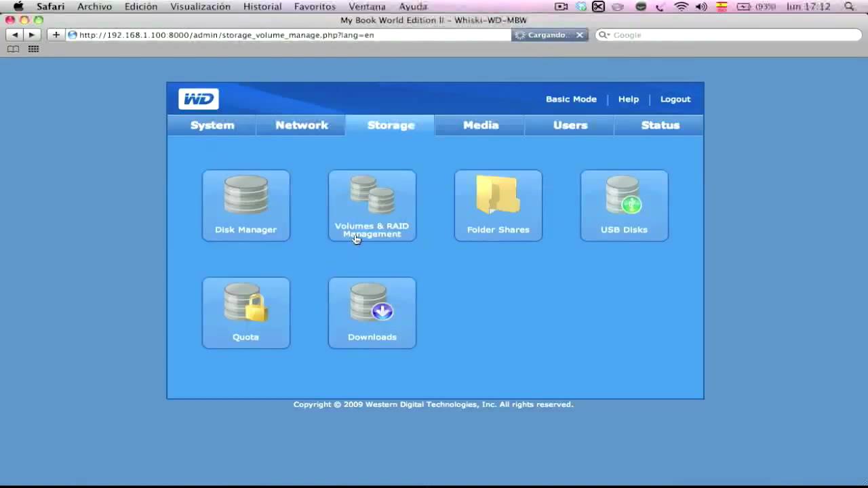The height and width of the screenshot is (488, 868).
Task: Open the Downloads icon
Action: coord(372,312)
